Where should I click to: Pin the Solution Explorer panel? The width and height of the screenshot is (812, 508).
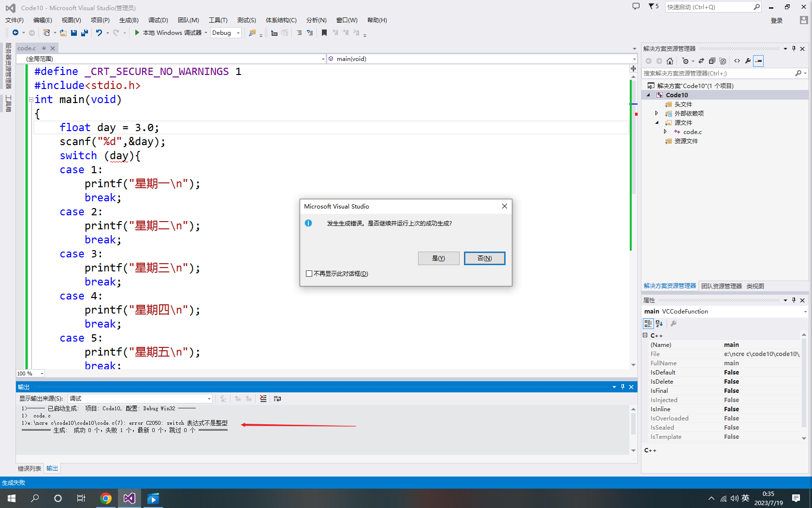tap(794, 48)
